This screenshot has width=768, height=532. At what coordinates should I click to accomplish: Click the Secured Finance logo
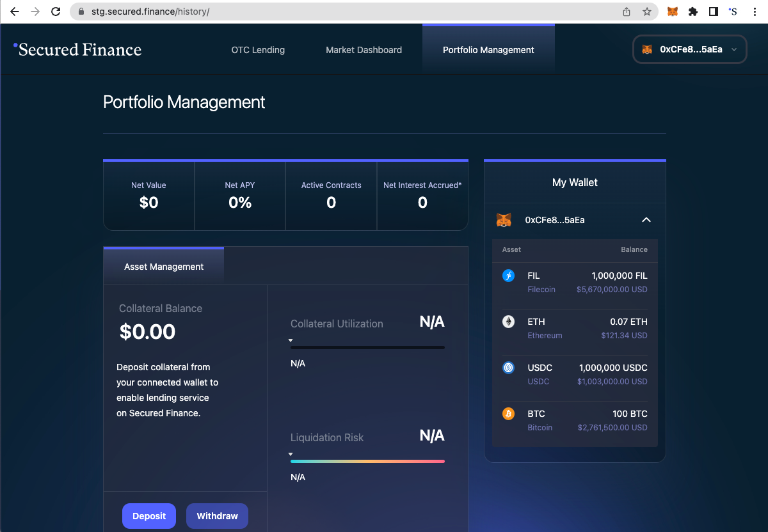point(77,49)
